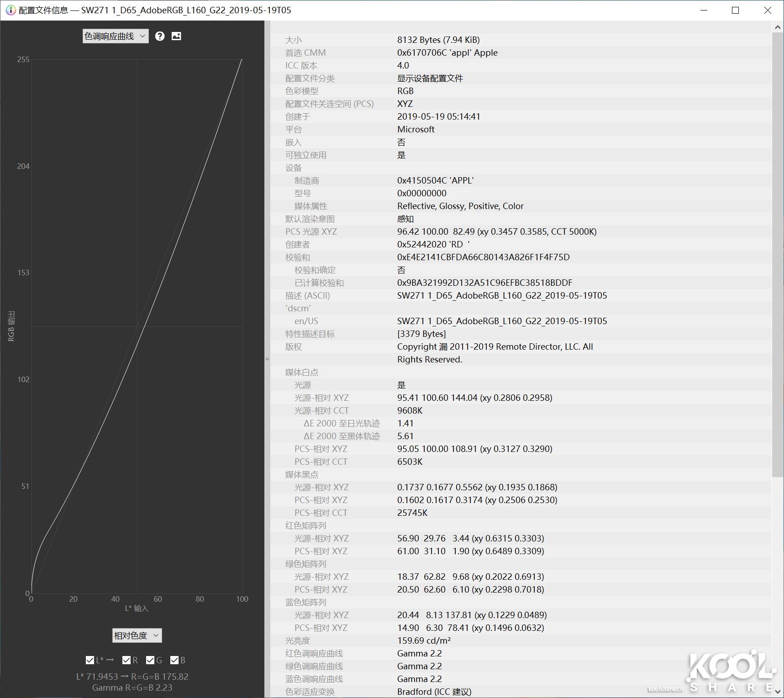Minimize the profile information window
This screenshot has height=698, width=784.
click(704, 10)
